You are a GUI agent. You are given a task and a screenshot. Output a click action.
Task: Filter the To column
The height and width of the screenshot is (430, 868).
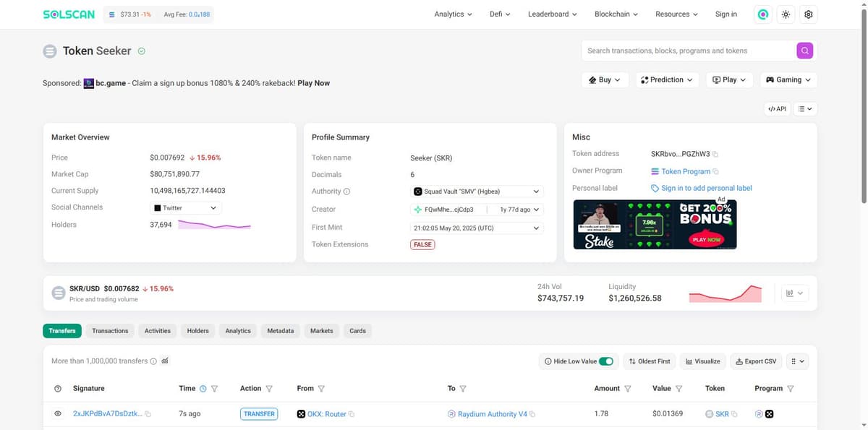[x=463, y=389]
